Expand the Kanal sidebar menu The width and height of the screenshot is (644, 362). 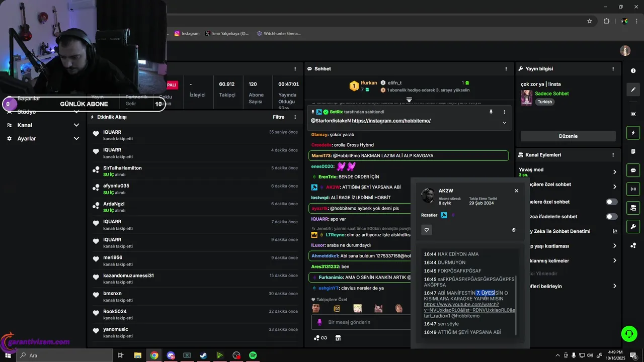76,125
